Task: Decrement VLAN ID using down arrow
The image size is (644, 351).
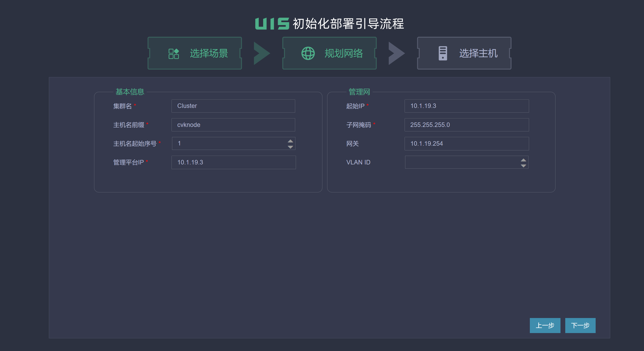Action: point(523,165)
